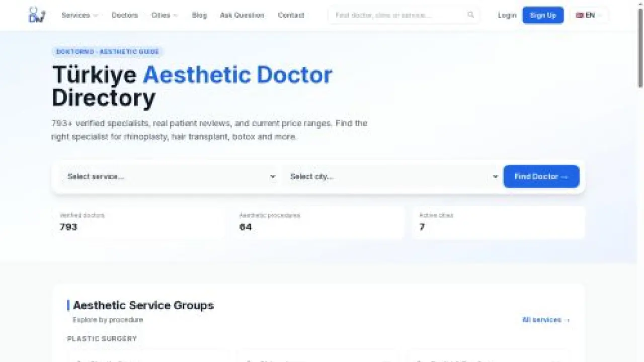Click the magnifier icon in search box

coord(470,15)
